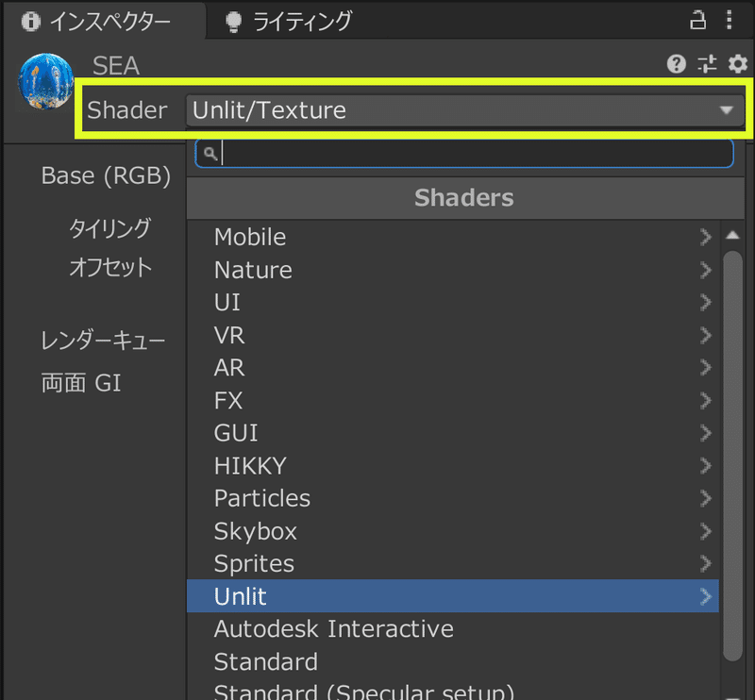Click the shader list scroll-up arrow
This screenshot has height=700, width=755.
(x=733, y=236)
